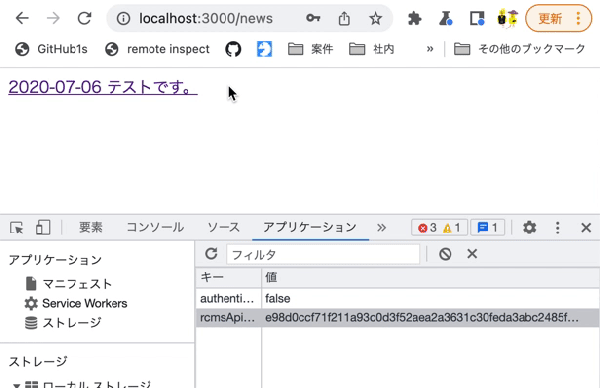Open the 社内 bookmark folder
The image size is (600, 388).
pos(372,49)
